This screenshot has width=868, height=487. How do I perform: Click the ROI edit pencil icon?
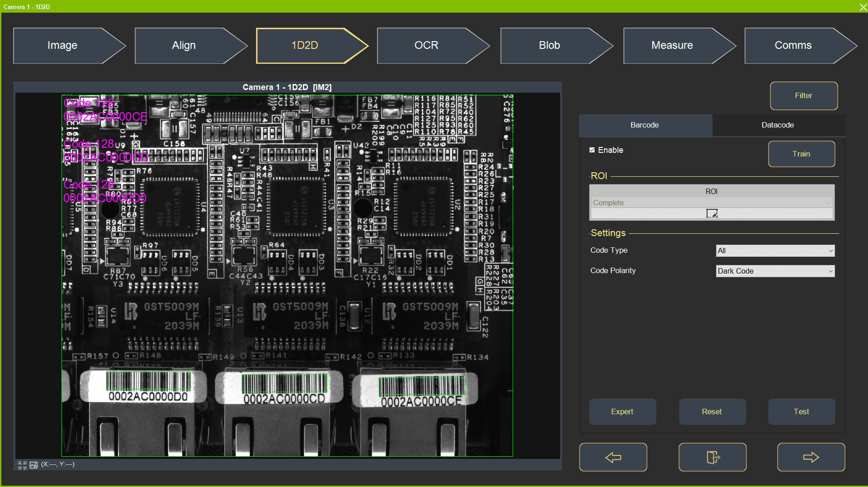(x=712, y=213)
